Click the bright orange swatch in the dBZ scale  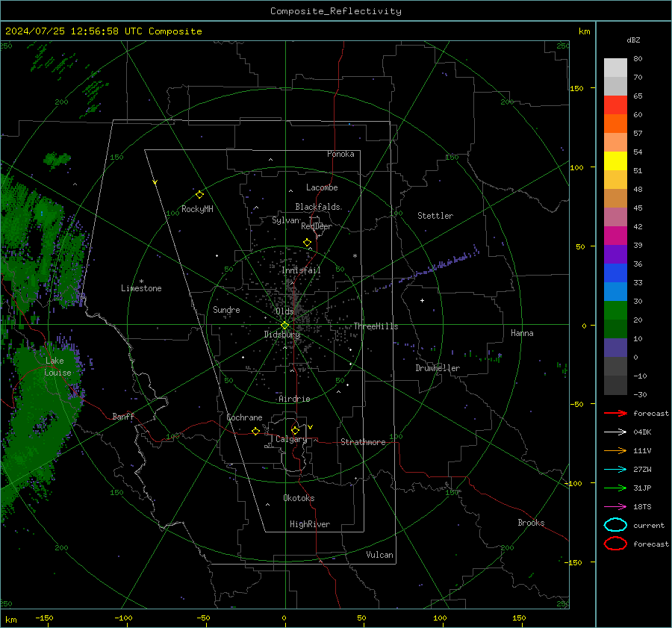click(615, 123)
